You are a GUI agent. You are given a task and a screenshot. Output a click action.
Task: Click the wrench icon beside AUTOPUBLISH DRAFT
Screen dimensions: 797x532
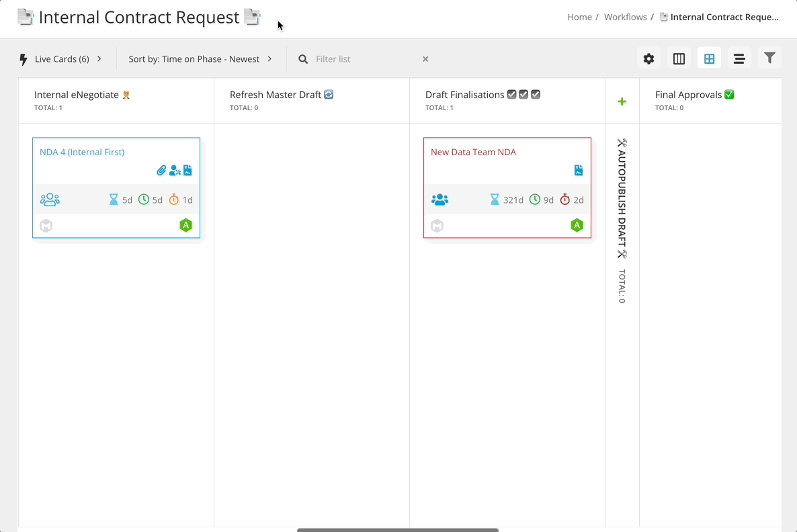click(x=621, y=142)
